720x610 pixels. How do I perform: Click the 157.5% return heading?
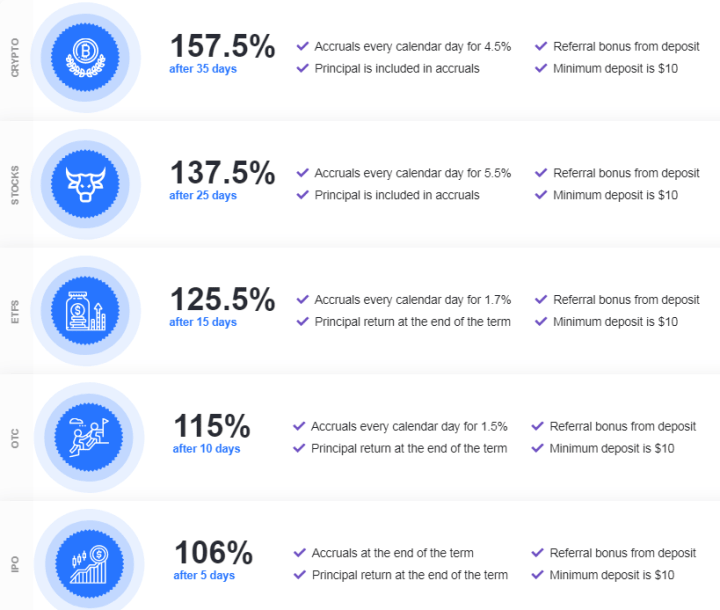[222, 46]
